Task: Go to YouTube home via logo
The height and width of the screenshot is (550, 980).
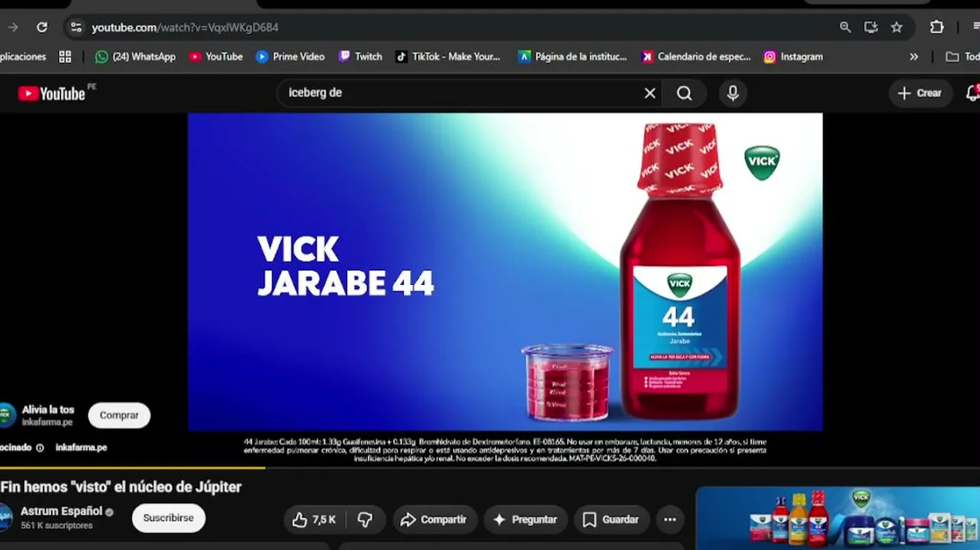Action: [x=52, y=93]
